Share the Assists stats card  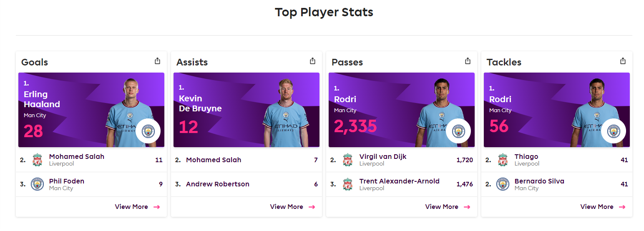tap(312, 61)
